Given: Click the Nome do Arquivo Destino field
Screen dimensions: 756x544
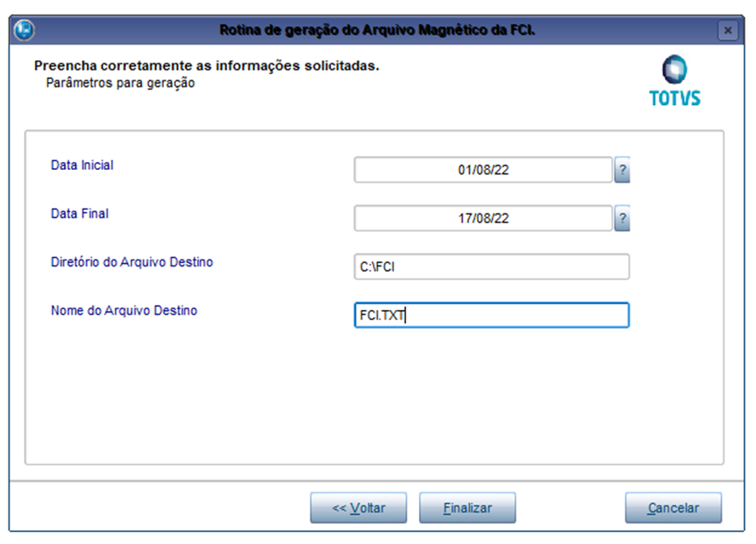Looking at the screenshot, I should click(x=491, y=315).
